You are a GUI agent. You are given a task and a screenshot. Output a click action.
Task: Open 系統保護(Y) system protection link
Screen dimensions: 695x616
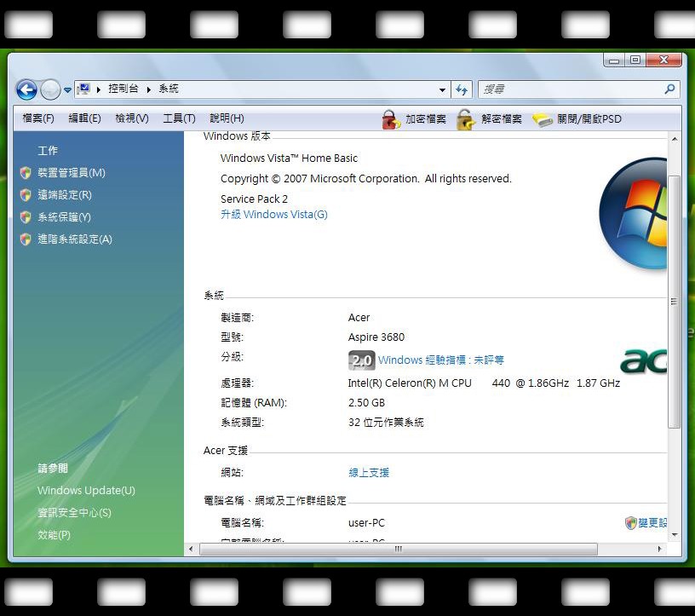tap(64, 217)
